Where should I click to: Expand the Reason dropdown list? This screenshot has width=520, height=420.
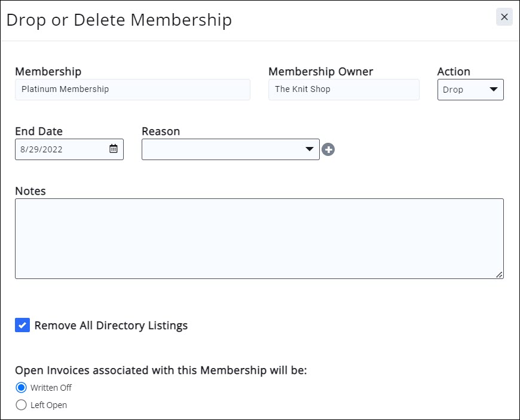pos(230,149)
